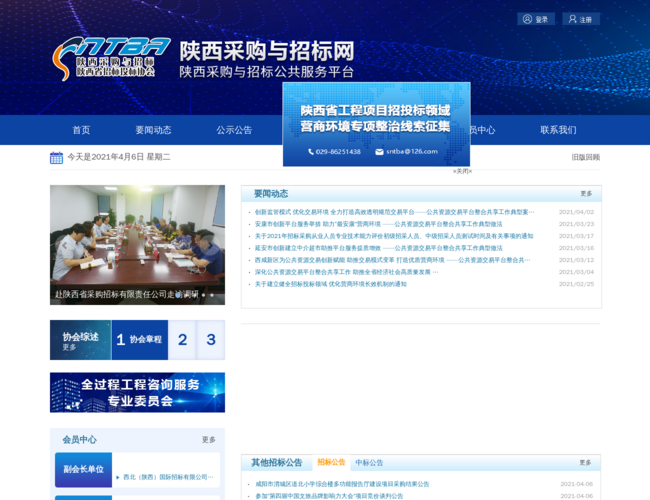Screen dimensions: 650x500
Task: Open news 延安市创新建立中介超市
Action: click(378, 248)
